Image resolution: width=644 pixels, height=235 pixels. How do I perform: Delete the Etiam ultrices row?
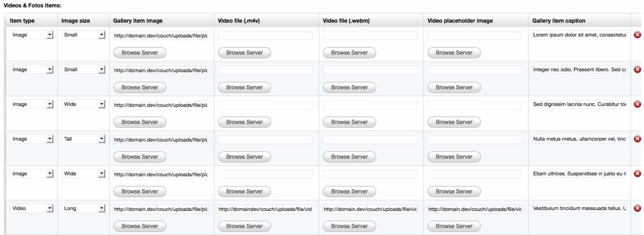click(x=637, y=173)
